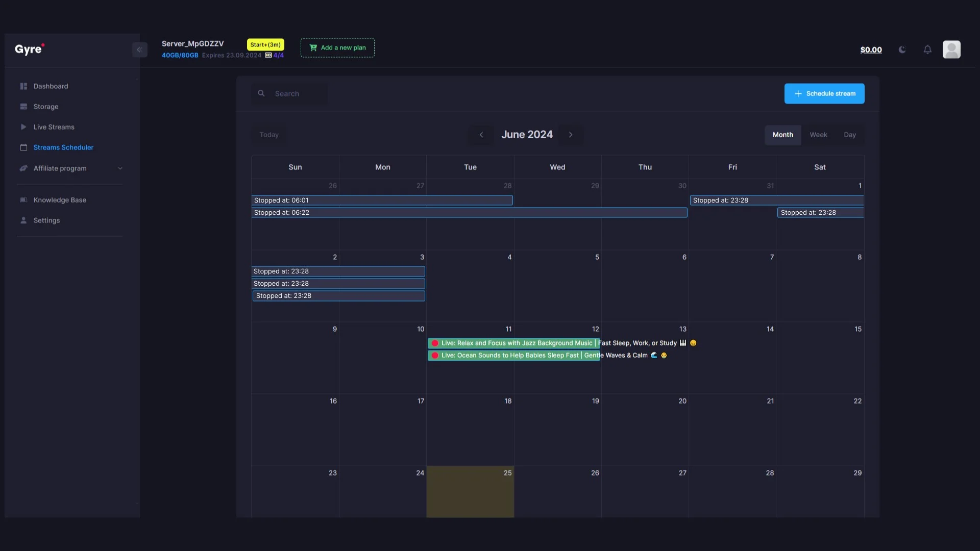Check the 40GB/80GB storage usage indicator
The image size is (980, 551).
point(180,55)
